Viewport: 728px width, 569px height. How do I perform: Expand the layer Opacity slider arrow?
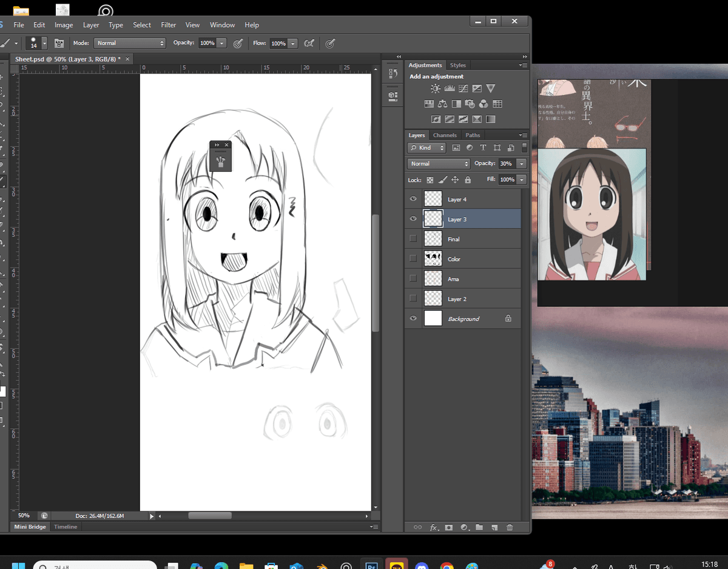(x=521, y=164)
